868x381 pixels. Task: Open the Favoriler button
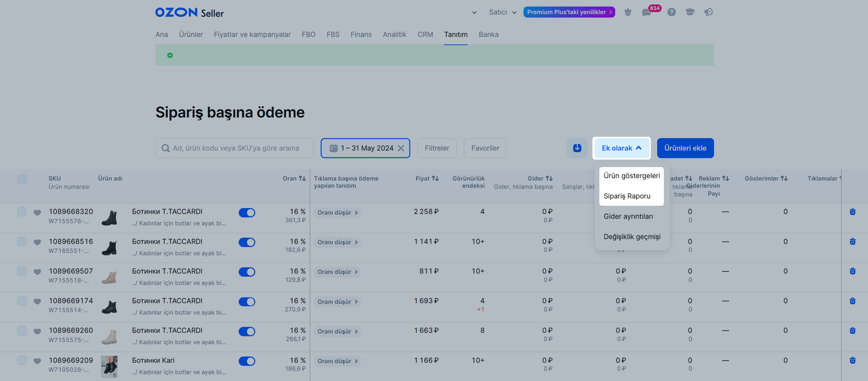(x=485, y=148)
